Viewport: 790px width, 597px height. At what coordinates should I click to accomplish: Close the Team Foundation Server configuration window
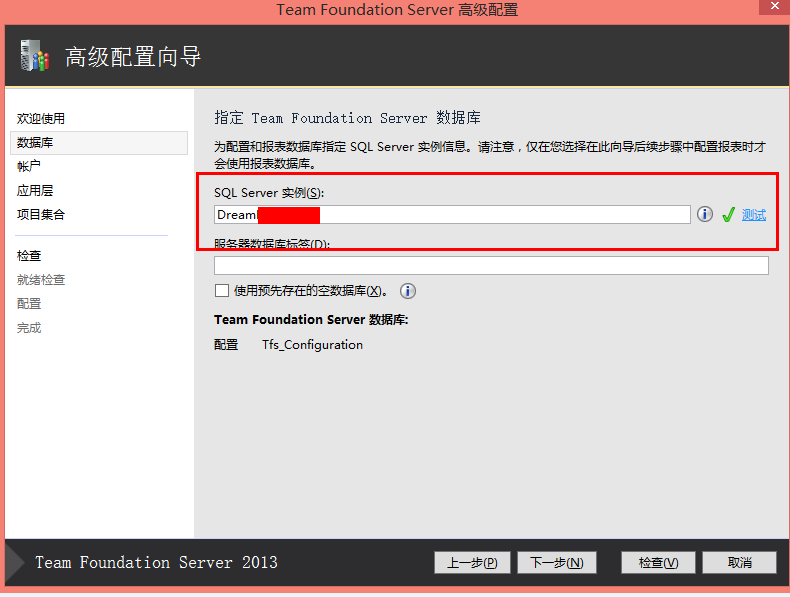click(x=774, y=7)
